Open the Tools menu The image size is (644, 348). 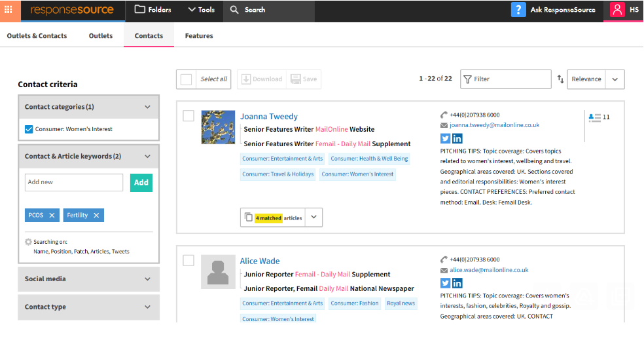201,10
